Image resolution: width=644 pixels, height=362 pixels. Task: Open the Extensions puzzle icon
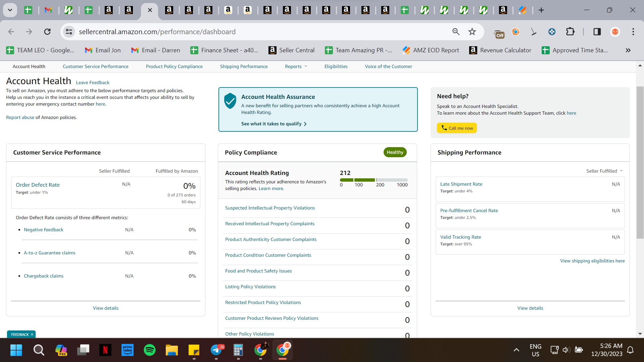[570, 32]
